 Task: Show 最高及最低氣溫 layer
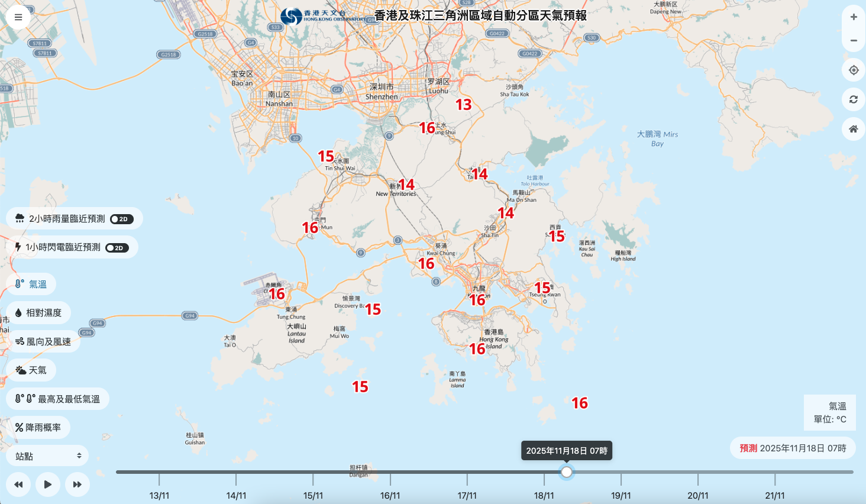click(x=58, y=399)
